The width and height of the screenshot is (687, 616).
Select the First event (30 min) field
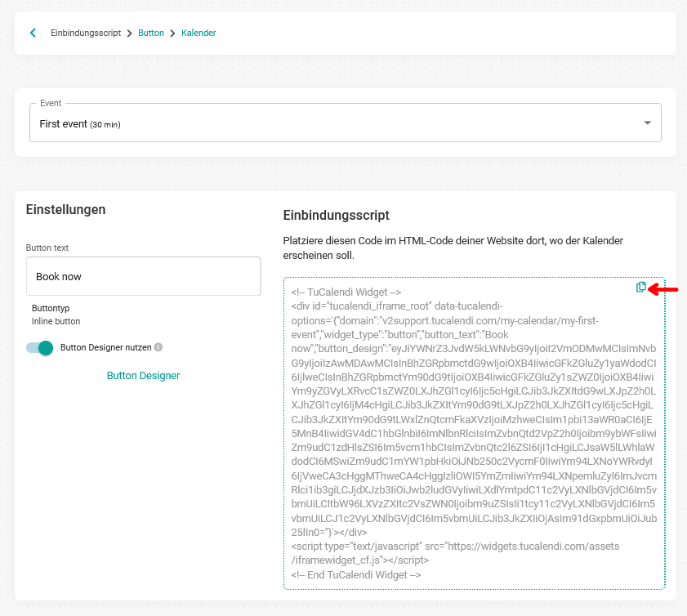click(346, 123)
